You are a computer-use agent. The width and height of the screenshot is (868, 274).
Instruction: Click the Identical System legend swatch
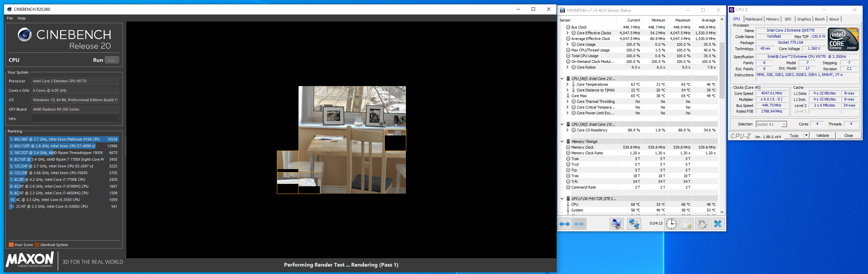[x=37, y=245]
